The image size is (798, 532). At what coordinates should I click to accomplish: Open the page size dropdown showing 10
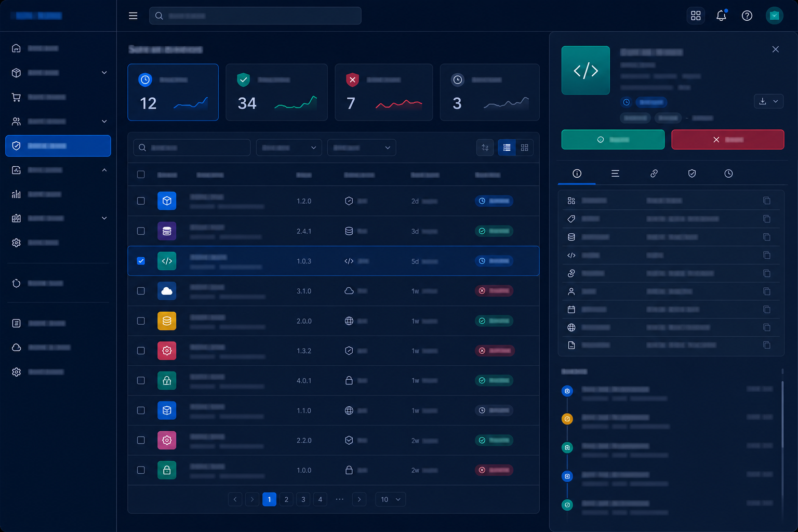click(390, 499)
